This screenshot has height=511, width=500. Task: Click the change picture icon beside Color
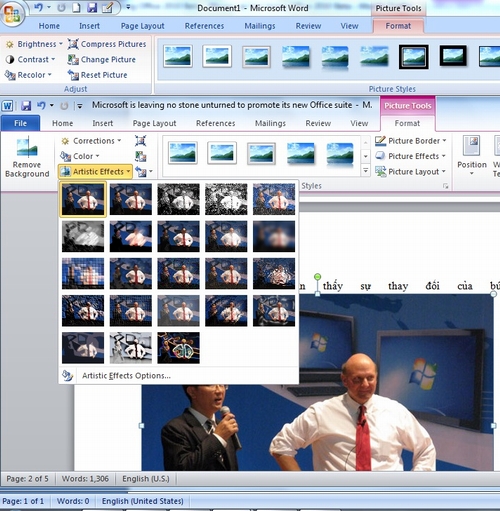pos(140,156)
